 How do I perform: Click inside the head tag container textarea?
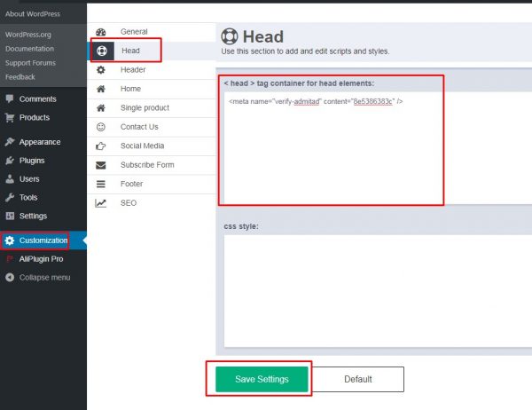pos(378,148)
